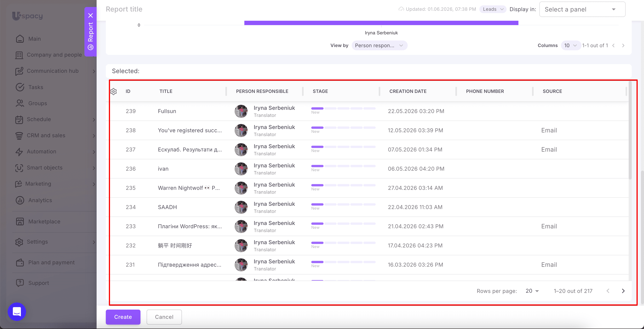Open Support menu item

39,283
